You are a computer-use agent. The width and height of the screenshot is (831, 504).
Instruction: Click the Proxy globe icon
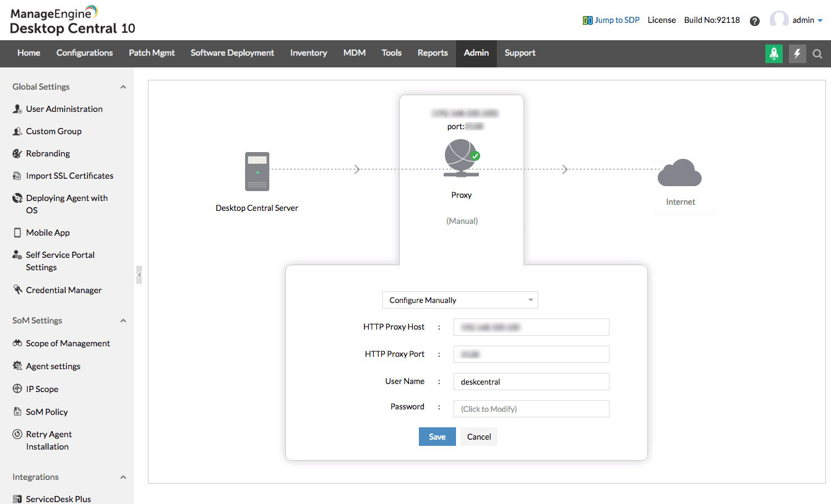click(462, 158)
